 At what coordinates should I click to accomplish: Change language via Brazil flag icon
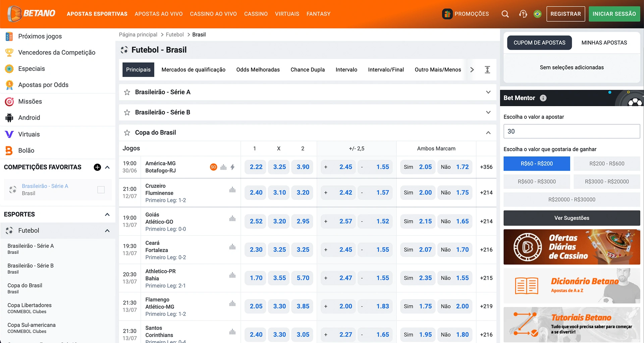point(537,14)
